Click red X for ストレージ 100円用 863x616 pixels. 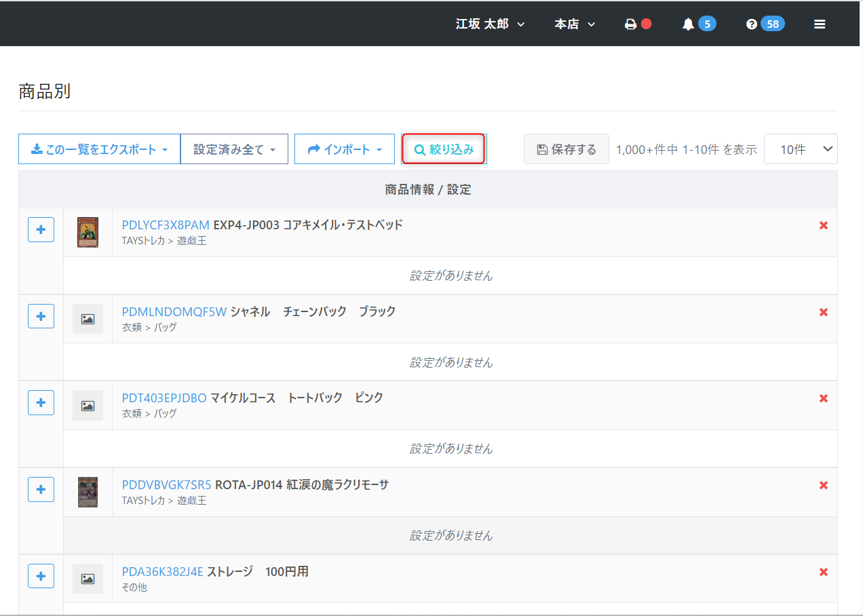click(823, 572)
